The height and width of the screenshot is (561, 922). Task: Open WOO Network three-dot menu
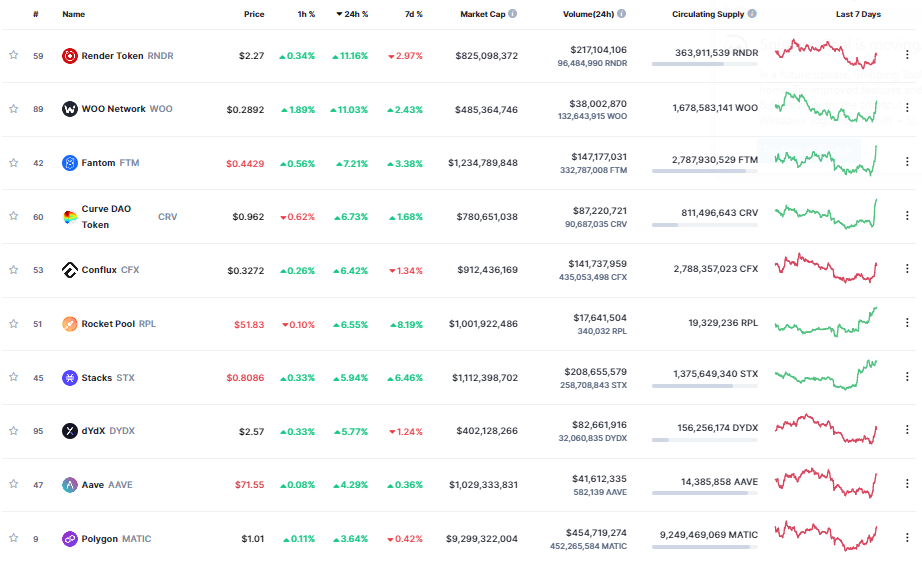(x=907, y=108)
